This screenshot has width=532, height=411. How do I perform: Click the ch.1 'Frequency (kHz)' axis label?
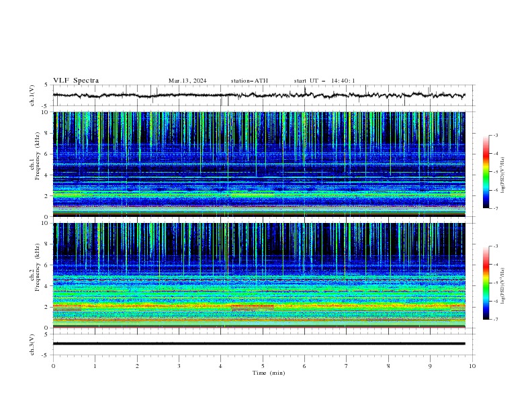pos(37,156)
